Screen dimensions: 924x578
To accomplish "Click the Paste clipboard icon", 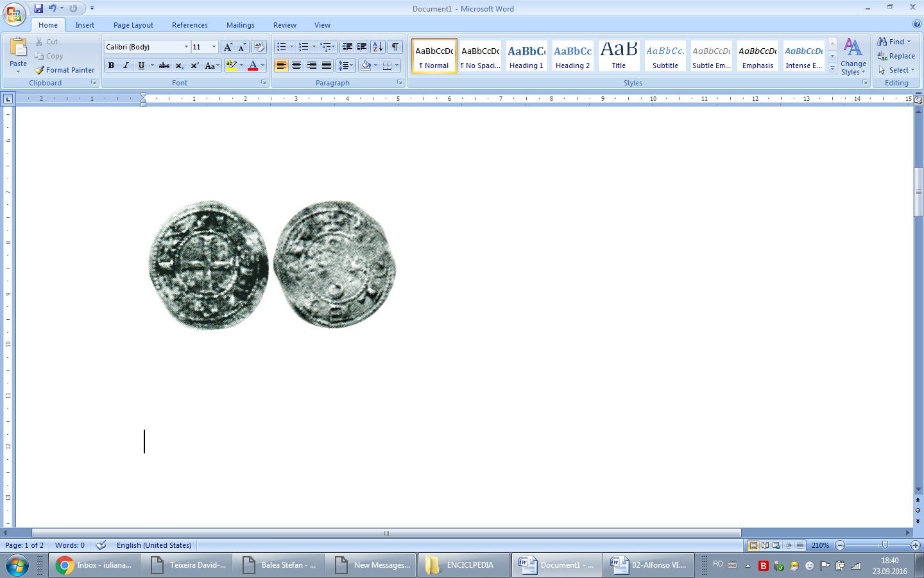I will pos(18,48).
